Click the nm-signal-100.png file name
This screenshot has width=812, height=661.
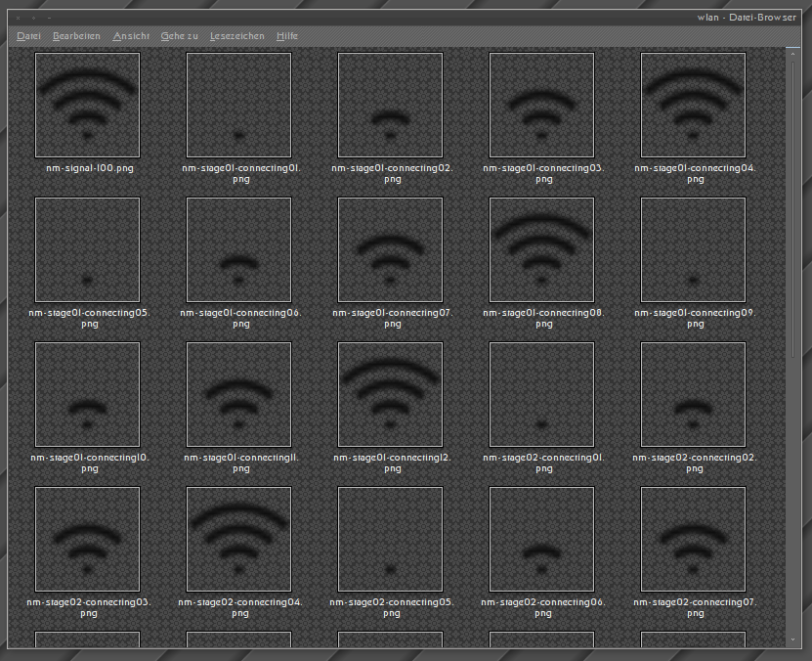[x=90, y=168]
